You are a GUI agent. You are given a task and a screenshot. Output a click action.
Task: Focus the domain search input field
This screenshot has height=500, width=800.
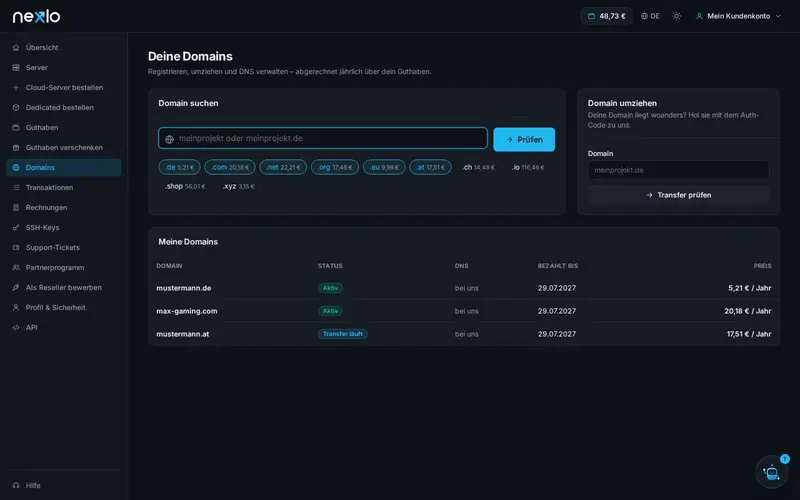coord(322,138)
